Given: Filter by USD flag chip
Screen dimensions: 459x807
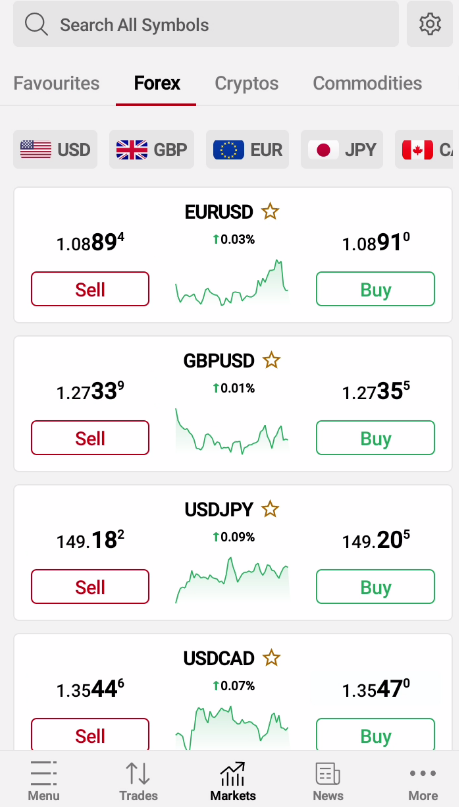Looking at the screenshot, I should (55, 150).
